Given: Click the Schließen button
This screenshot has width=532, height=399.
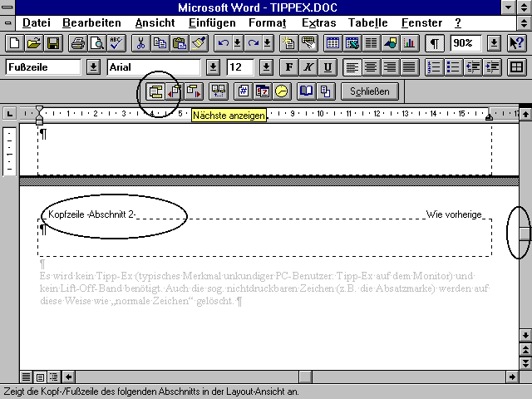Looking at the screenshot, I should coord(370,91).
